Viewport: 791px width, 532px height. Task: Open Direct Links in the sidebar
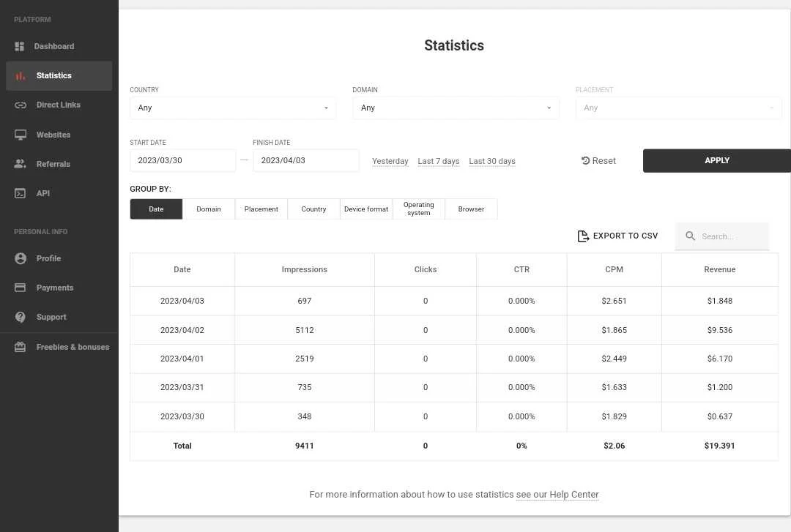(59, 105)
